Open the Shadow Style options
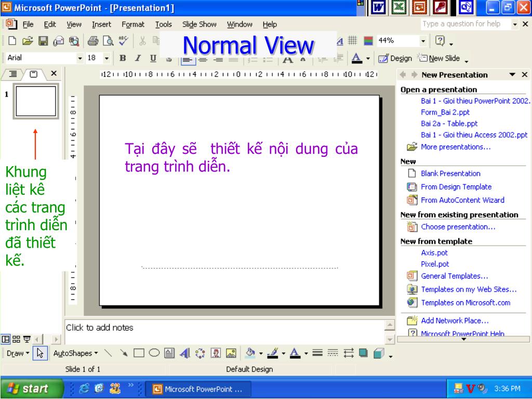Image resolution: width=532 pixels, height=399 pixels. click(x=363, y=353)
